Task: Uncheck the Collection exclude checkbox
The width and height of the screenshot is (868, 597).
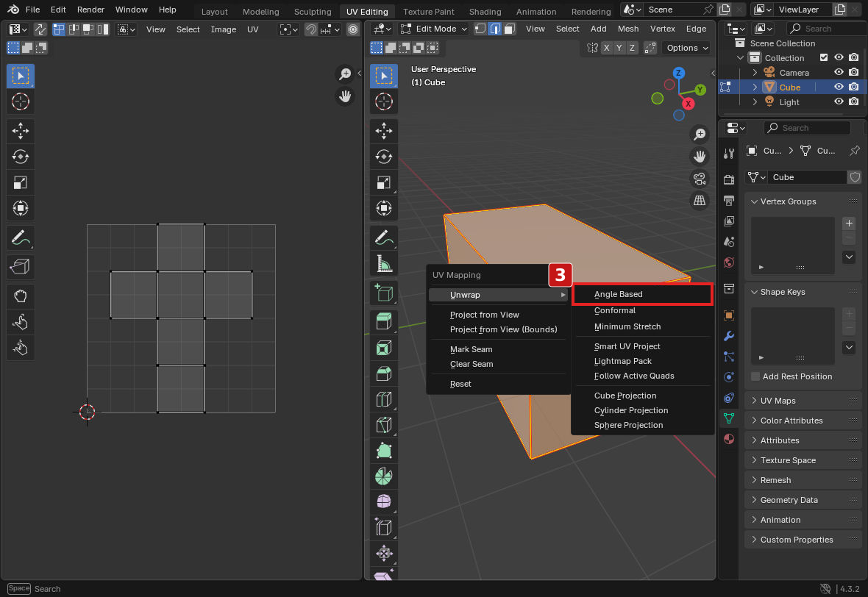Action: pyautogui.click(x=824, y=57)
